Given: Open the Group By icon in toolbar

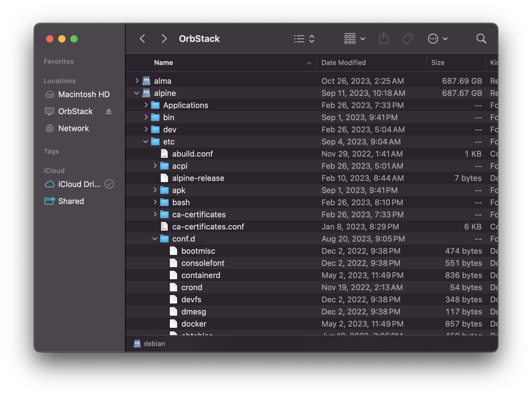Looking at the screenshot, I should pos(350,39).
